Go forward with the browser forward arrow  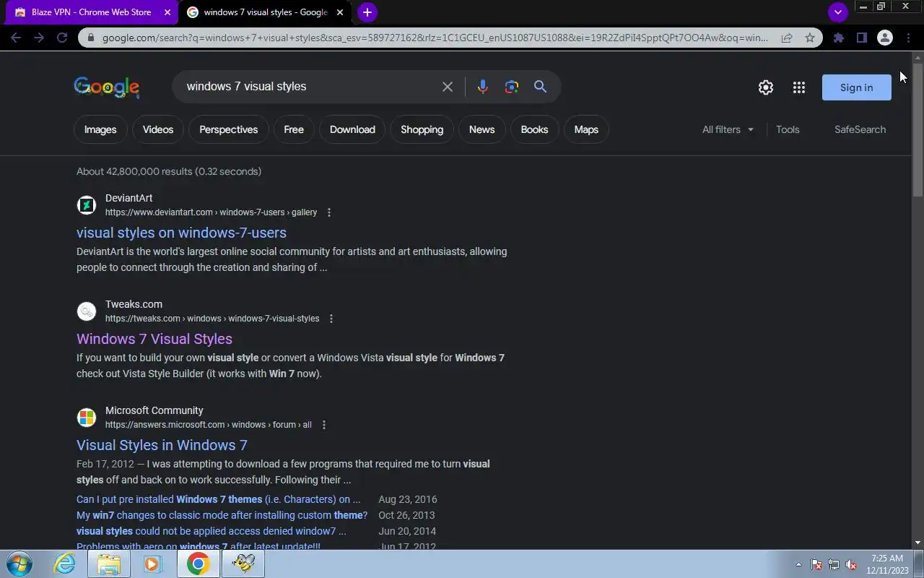click(x=39, y=38)
